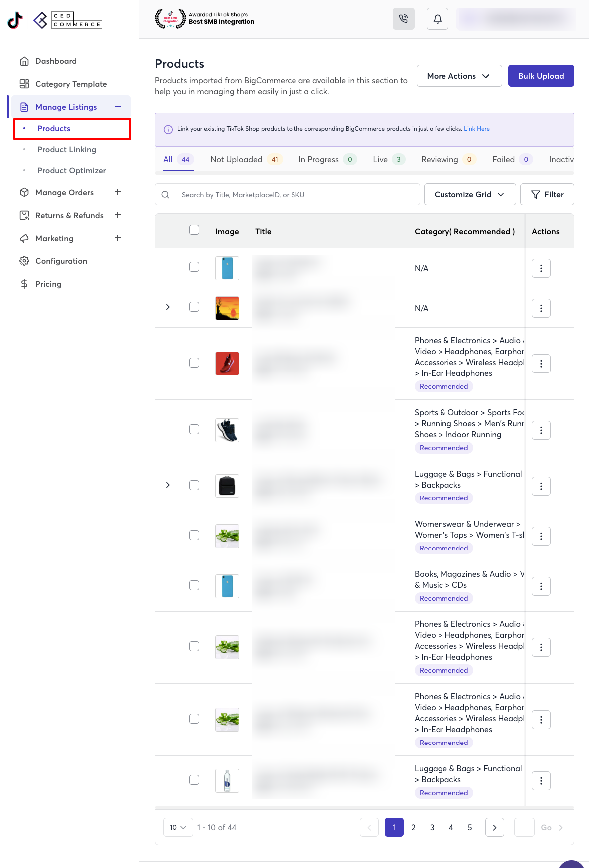Viewport: 589px width, 868px height.
Task: Go to page 3 in pagination
Action: 432,827
